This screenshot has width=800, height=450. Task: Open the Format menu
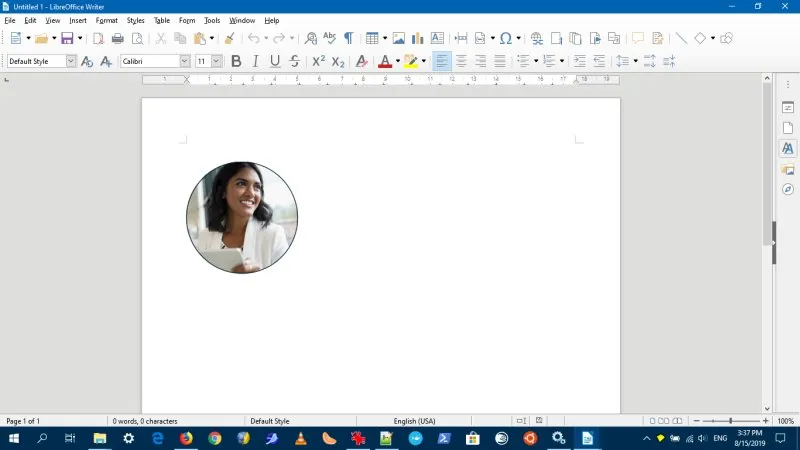pos(106,20)
